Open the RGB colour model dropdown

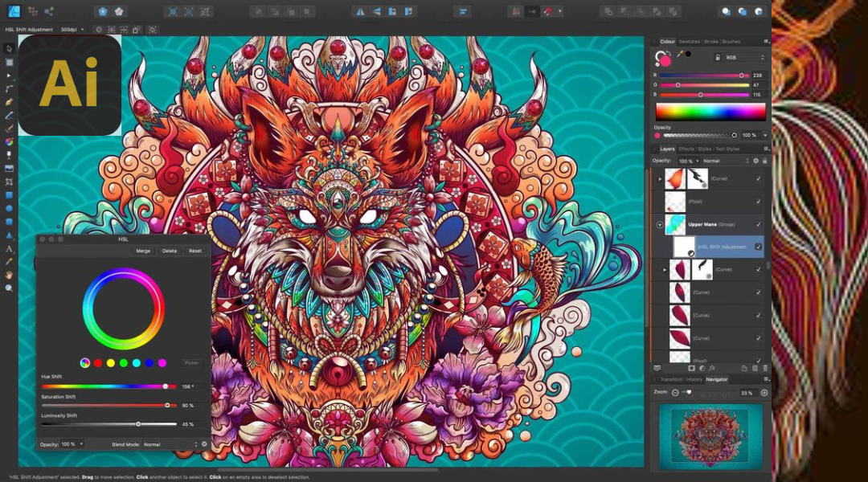click(x=744, y=58)
